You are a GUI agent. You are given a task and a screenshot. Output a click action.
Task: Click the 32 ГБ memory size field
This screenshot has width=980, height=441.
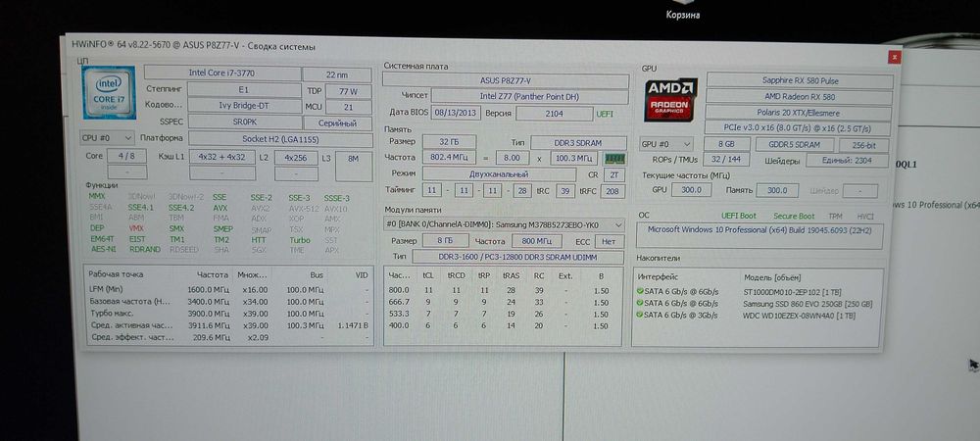tap(449, 142)
